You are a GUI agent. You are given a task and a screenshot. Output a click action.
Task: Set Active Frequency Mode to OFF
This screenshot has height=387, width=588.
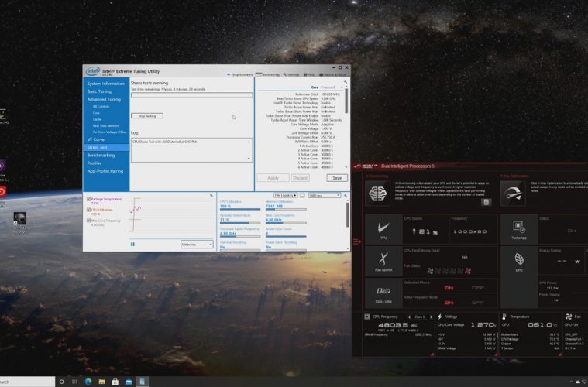tap(477, 303)
